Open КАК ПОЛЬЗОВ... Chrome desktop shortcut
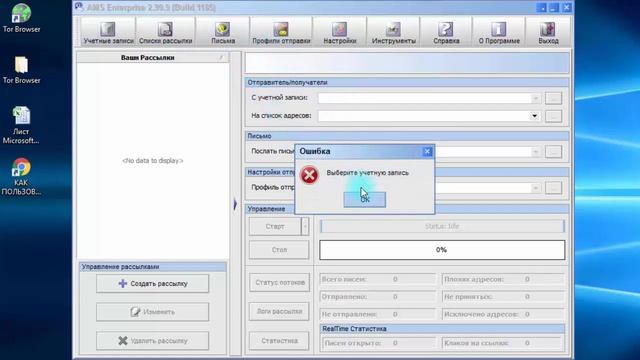Image resolution: width=640 pixels, height=360 pixels. 21,177
